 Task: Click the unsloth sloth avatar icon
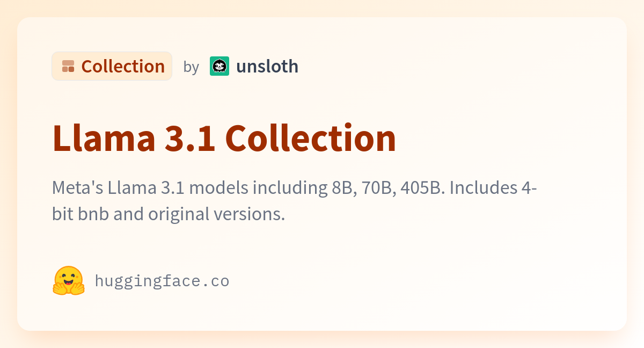(219, 66)
